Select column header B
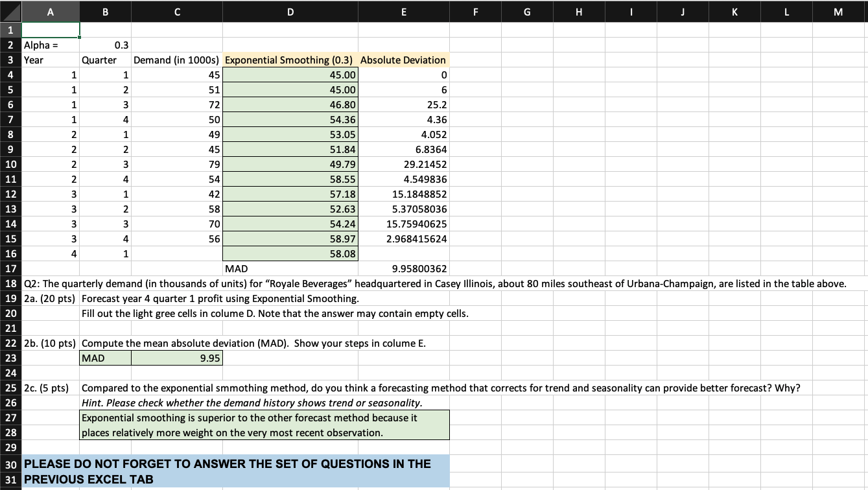Image resolution: width=868 pixels, height=490 pixels. point(104,11)
